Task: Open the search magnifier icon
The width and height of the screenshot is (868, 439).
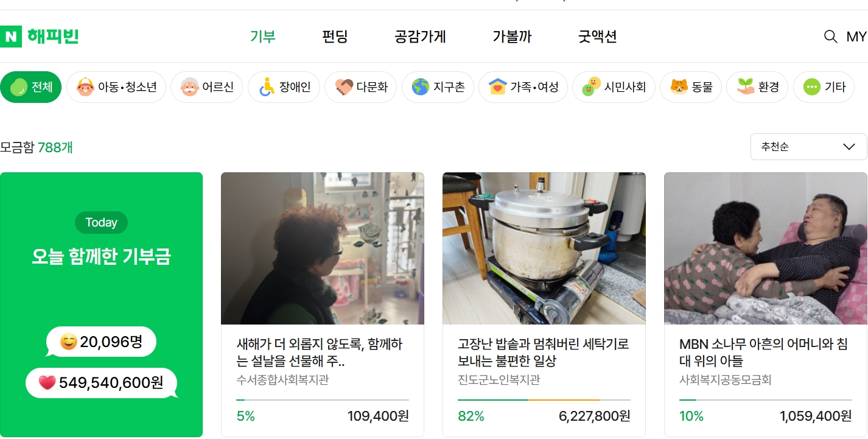Action: click(x=830, y=37)
